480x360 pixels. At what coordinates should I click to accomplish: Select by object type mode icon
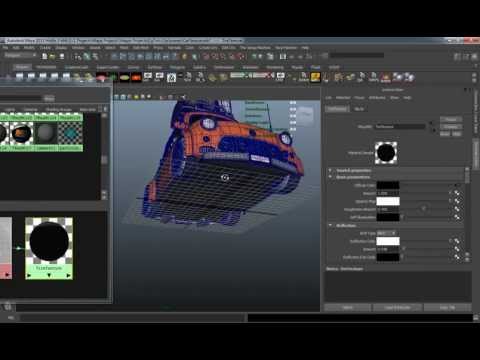point(87,56)
